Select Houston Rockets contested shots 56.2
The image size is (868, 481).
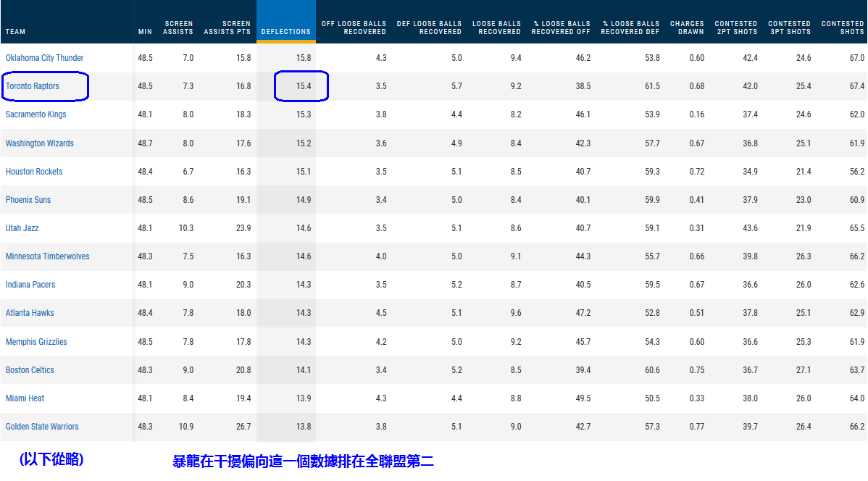[857, 171]
